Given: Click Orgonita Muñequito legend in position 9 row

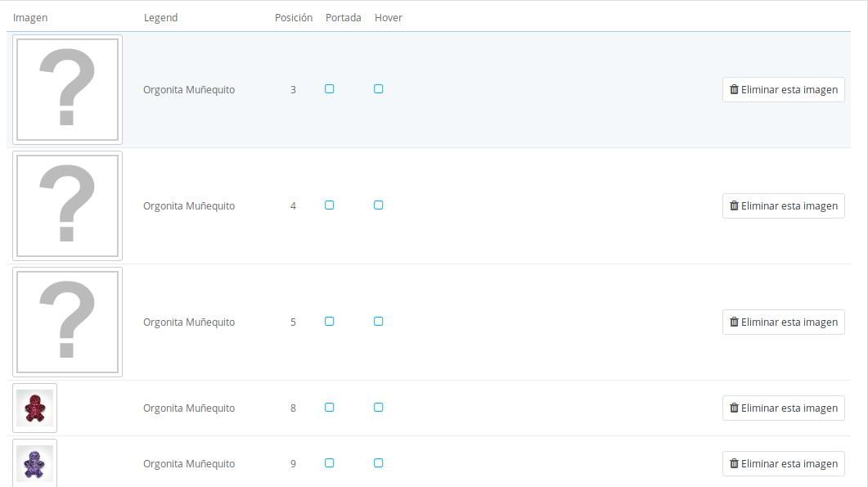Looking at the screenshot, I should tap(189, 464).
